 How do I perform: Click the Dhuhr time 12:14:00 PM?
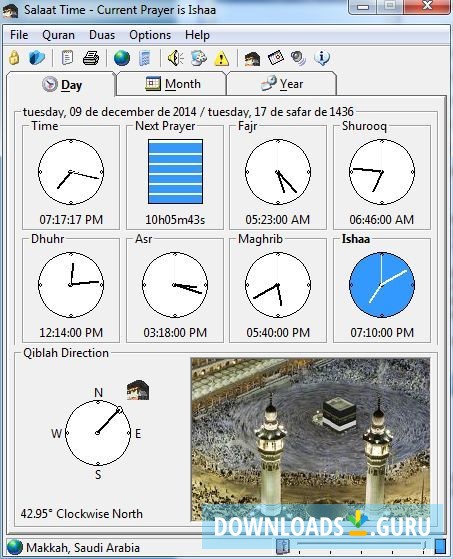[71, 333]
